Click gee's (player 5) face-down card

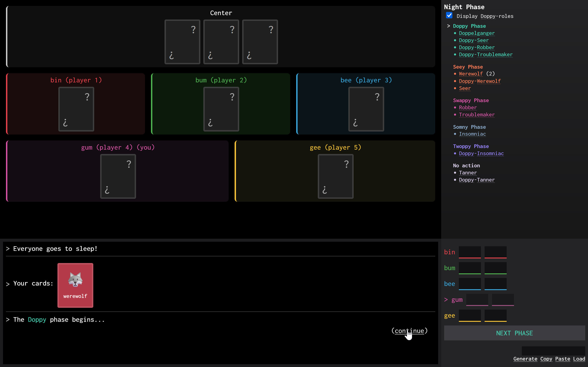coord(335,176)
